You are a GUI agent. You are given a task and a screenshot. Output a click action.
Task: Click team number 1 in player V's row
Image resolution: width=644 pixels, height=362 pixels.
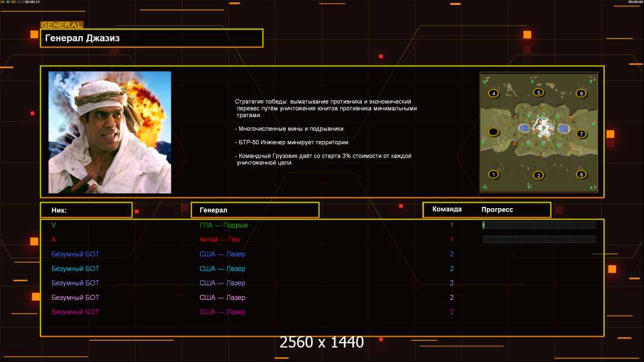[451, 225]
